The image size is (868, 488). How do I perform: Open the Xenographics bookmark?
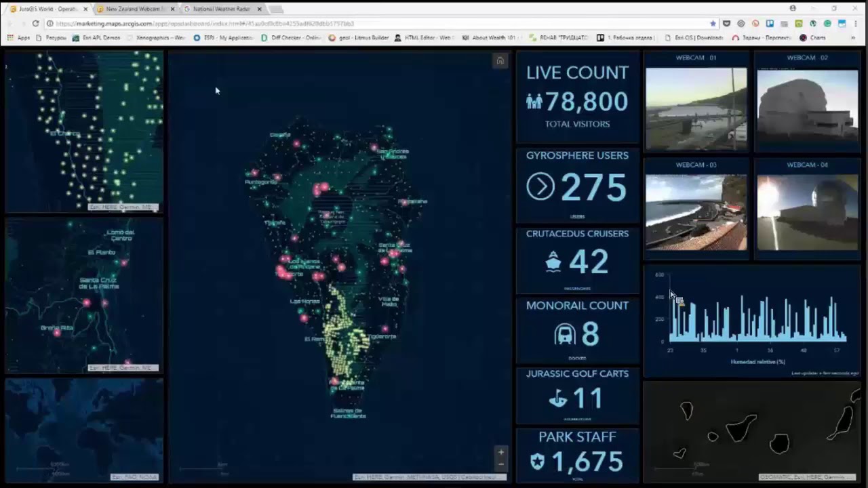[x=157, y=38]
